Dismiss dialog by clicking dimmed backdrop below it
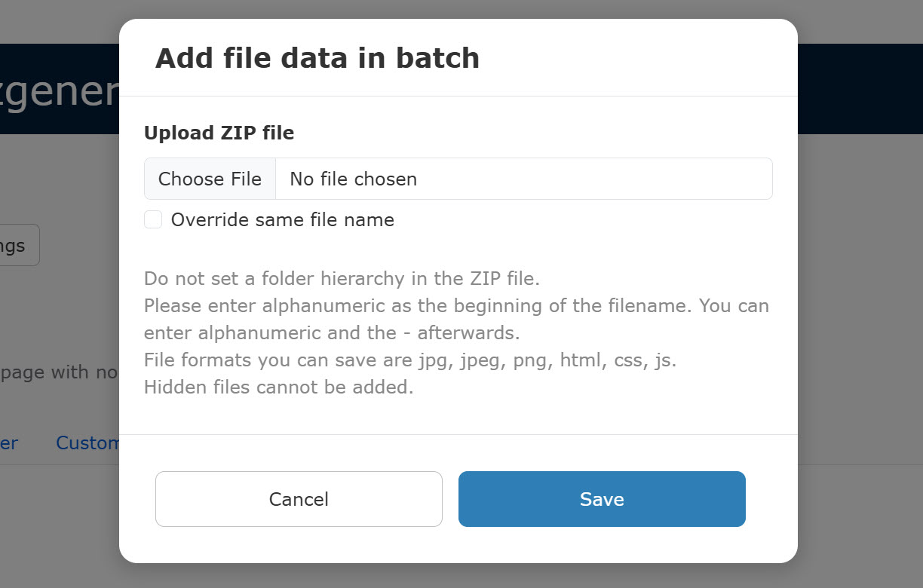The width and height of the screenshot is (923, 588). (x=461, y=576)
